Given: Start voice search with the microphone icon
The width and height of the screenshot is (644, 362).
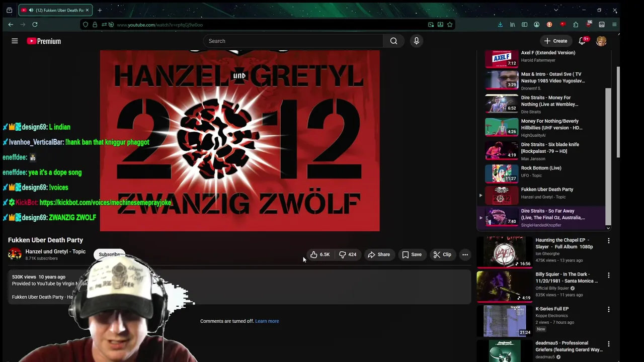Looking at the screenshot, I should pyautogui.click(x=416, y=41).
